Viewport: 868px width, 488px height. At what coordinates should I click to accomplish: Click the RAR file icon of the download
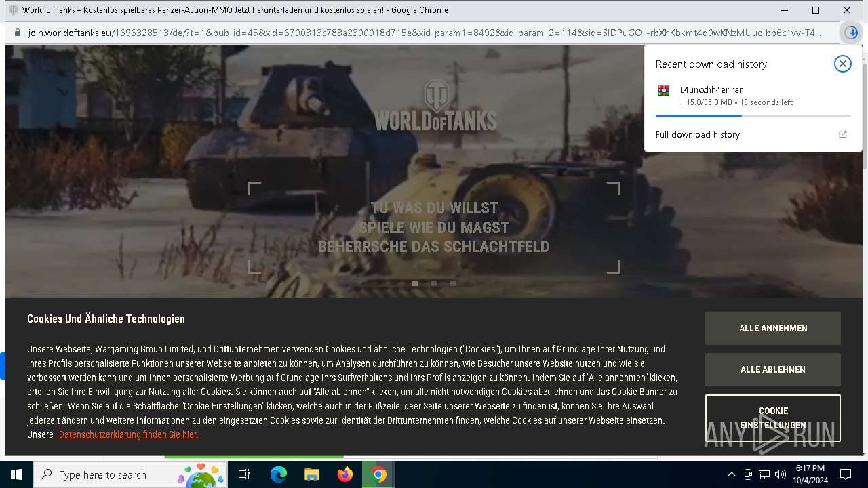point(664,90)
